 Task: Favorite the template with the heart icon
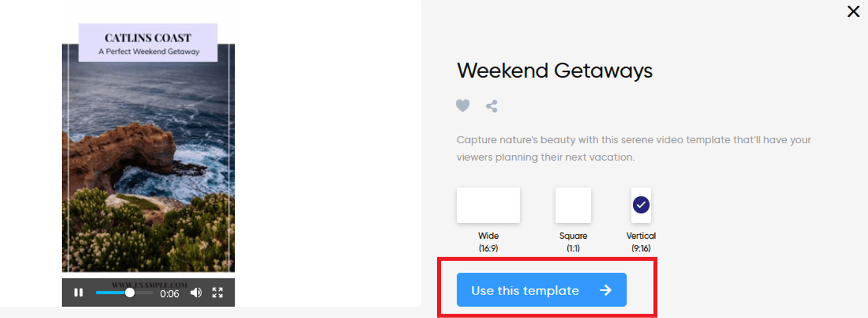click(463, 106)
